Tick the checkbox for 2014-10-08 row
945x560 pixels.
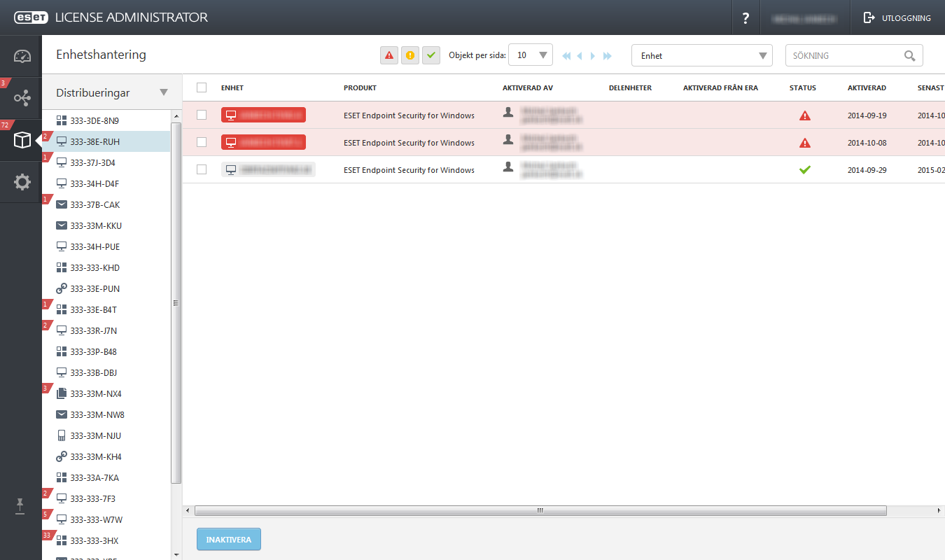point(202,142)
